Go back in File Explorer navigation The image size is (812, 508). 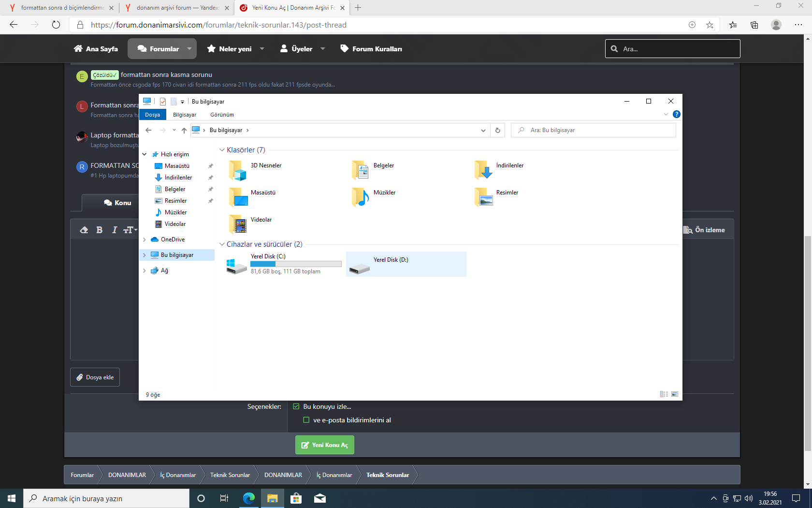click(x=148, y=130)
